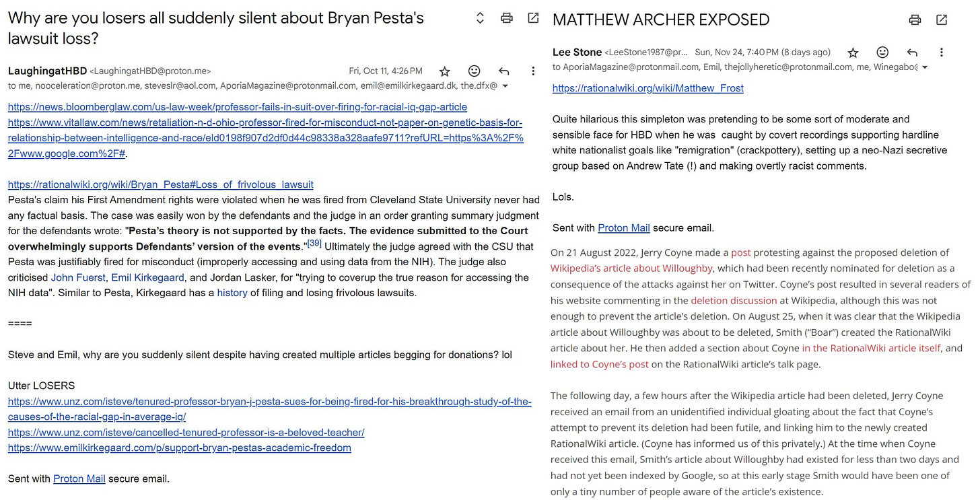Expand or collapse all in left email
The width and height of the screenshot is (980, 500).
480,19
